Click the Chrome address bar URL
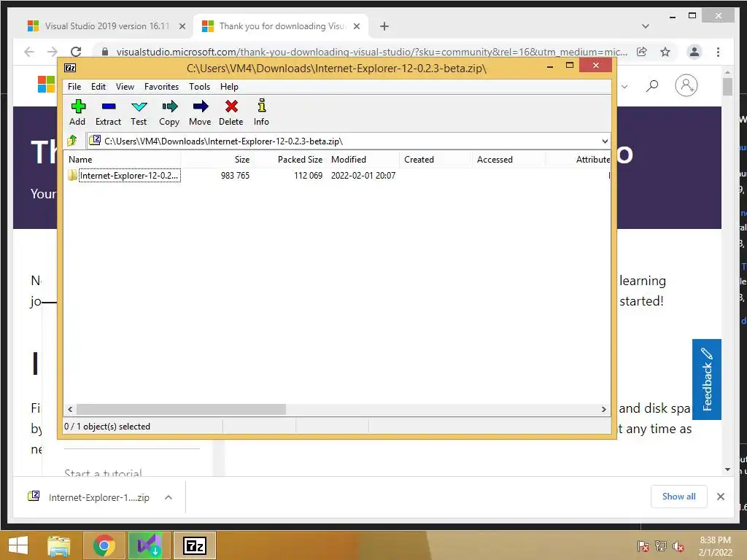Image resolution: width=747 pixels, height=560 pixels. click(371, 52)
